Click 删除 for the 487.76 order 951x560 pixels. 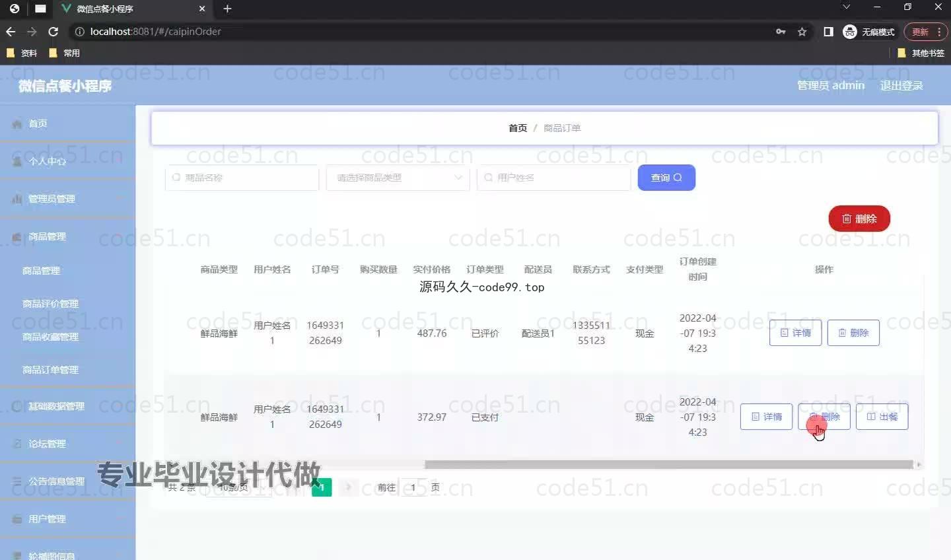pos(853,333)
